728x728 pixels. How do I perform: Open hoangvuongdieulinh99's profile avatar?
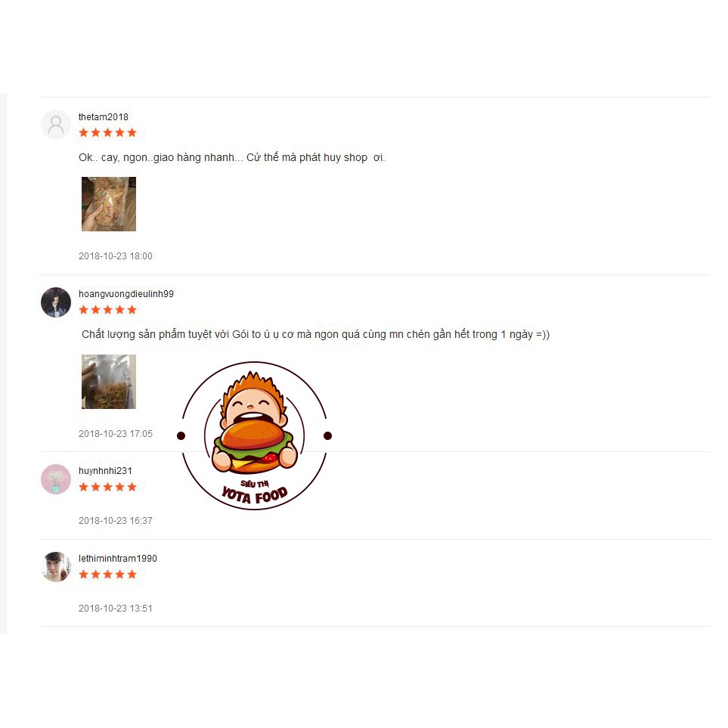tap(56, 302)
